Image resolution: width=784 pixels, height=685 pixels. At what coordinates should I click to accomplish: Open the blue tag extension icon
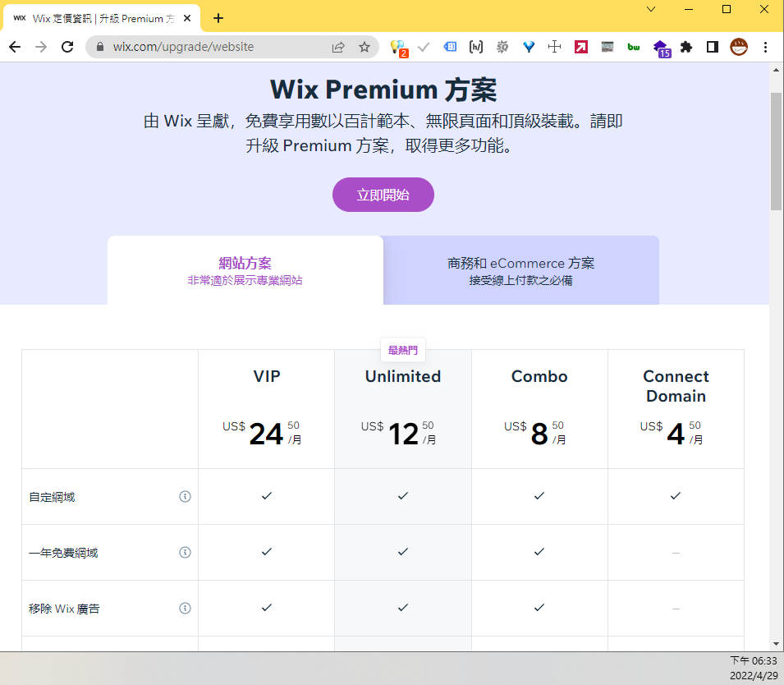[x=450, y=47]
